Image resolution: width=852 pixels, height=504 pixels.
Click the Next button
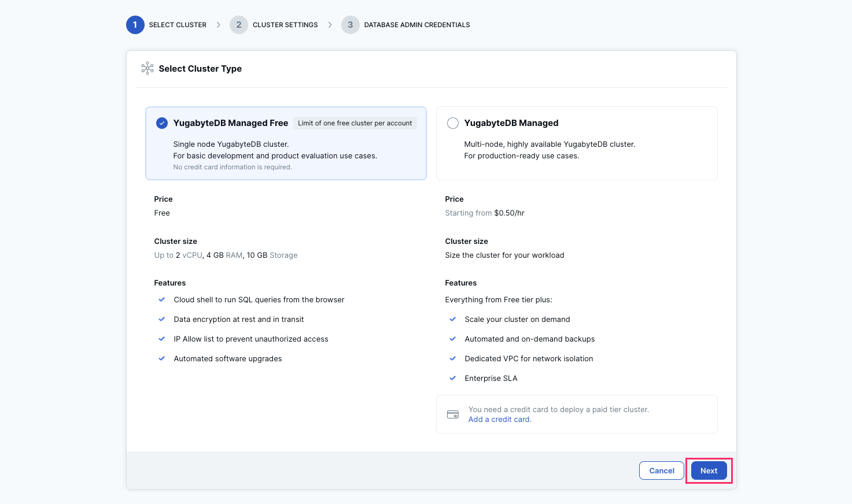click(708, 470)
